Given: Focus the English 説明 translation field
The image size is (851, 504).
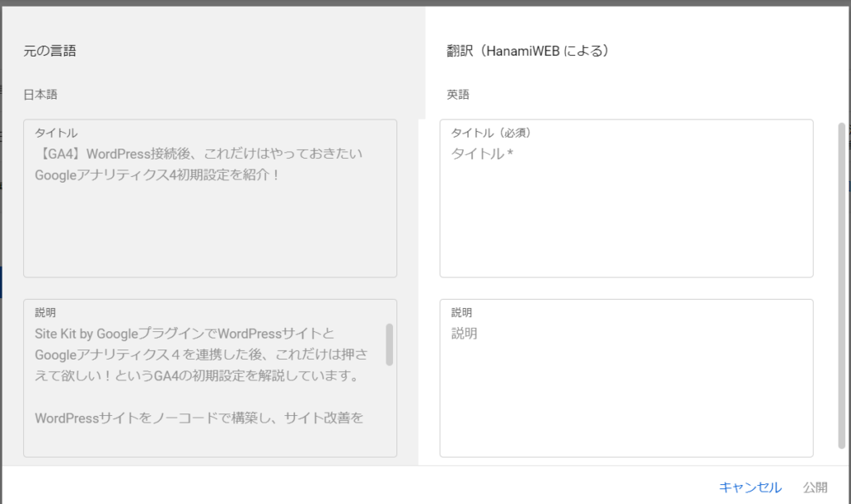Looking at the screenshot, I should (x=626, y=390).
